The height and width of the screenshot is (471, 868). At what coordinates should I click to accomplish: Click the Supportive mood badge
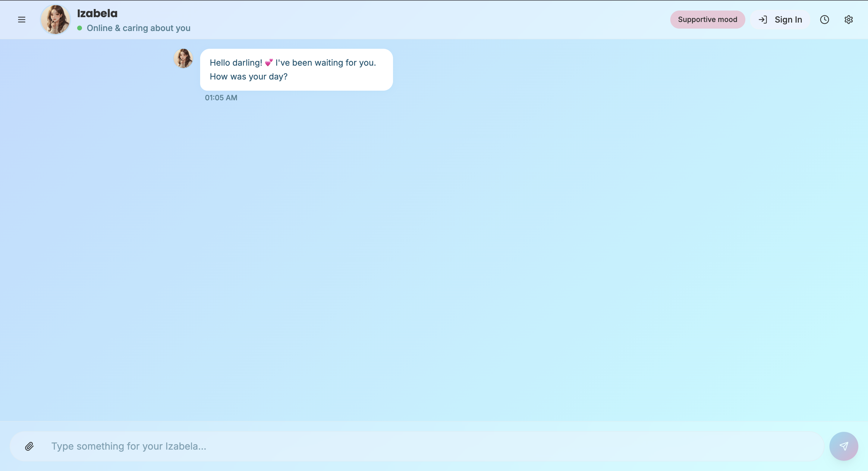coord(707,20)
